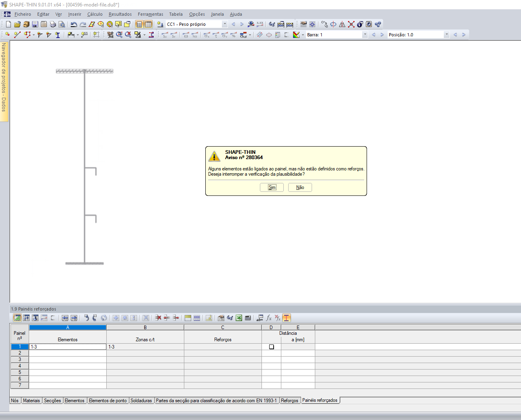Open the Inserir menu
The image size is (521, 420).
coord(75,14)
